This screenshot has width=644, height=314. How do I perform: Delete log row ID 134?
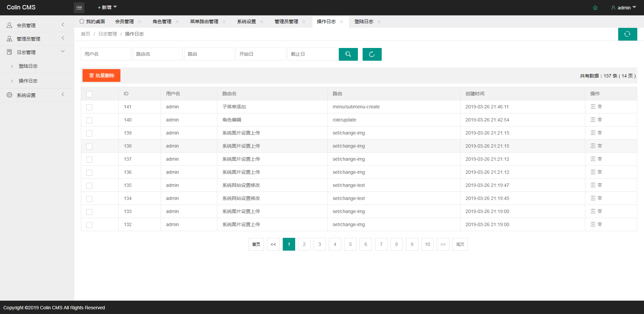point(600,198)
